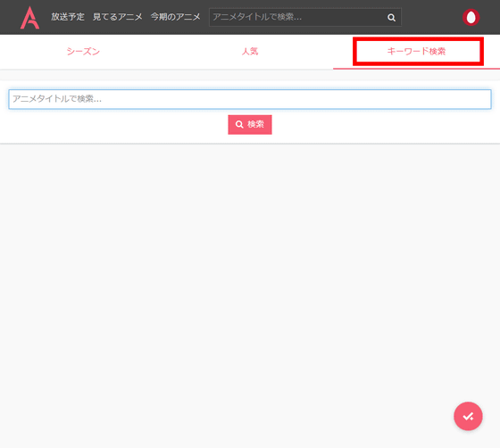500x448 pixels.
Task: Switch to the シーズン tab
Action: pyautogui.click(x=83, y=52)
